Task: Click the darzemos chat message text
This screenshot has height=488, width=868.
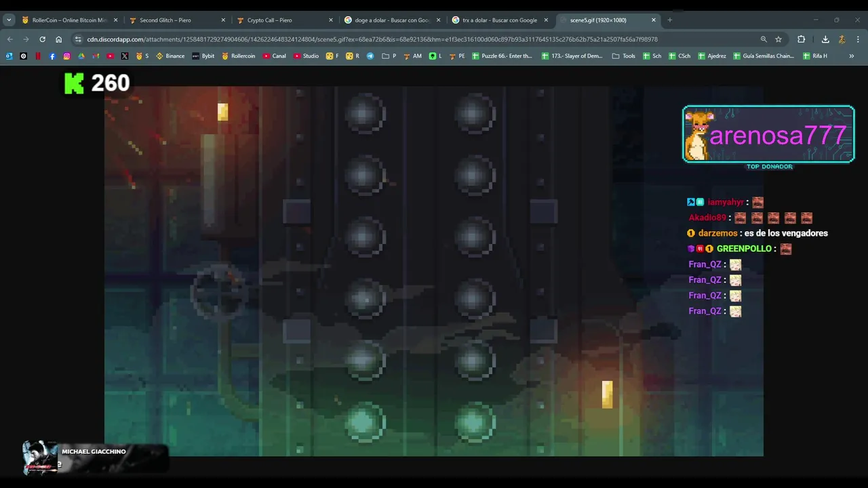Action: [x=786, y=233]
